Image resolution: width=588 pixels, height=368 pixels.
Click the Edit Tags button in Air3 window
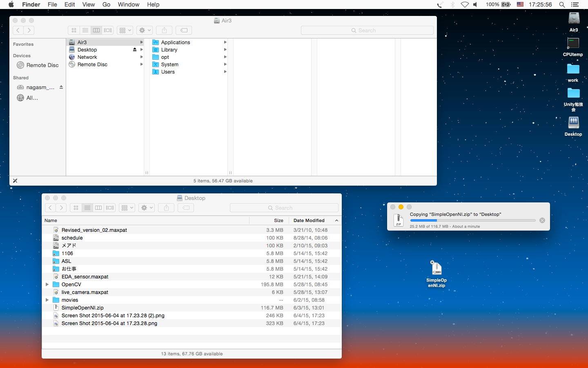click(184, 30)
